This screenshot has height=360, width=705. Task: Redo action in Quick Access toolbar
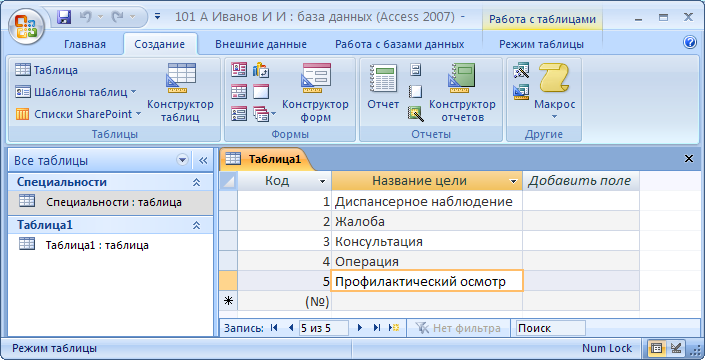point(118,18)
